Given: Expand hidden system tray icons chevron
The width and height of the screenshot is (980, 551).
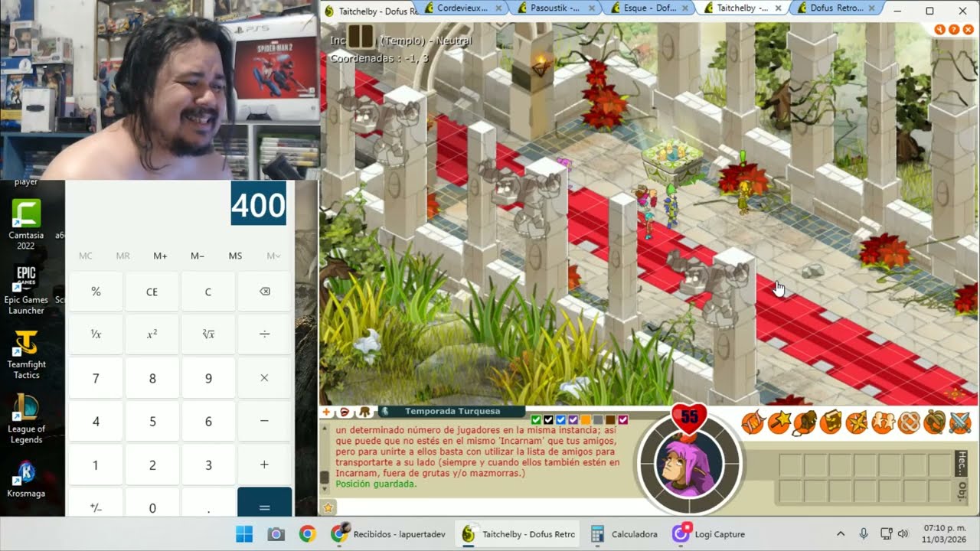Looking at the screenshot, I should (x=841, y=534).
